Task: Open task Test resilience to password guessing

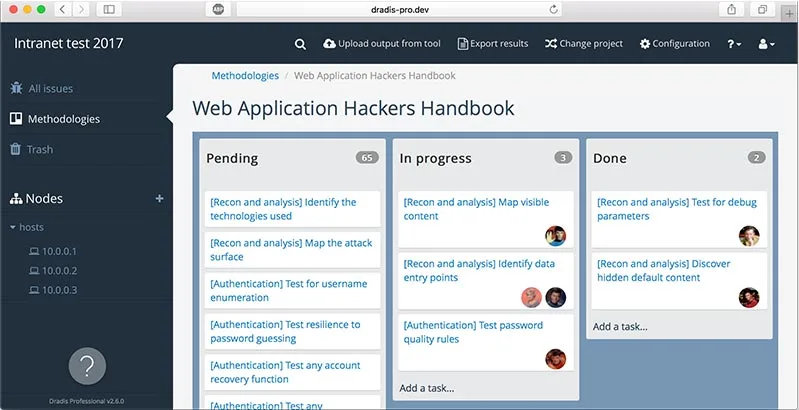Action: click(x=292, y=331)
